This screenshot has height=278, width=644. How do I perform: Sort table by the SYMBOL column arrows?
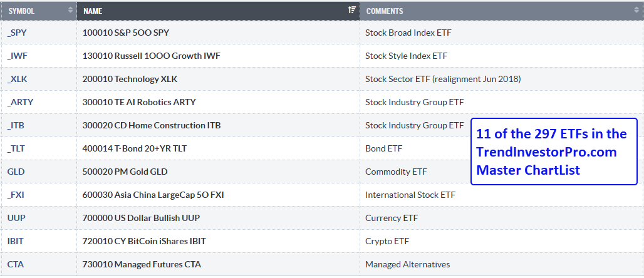pyautogui.click(x=71, y=10)
